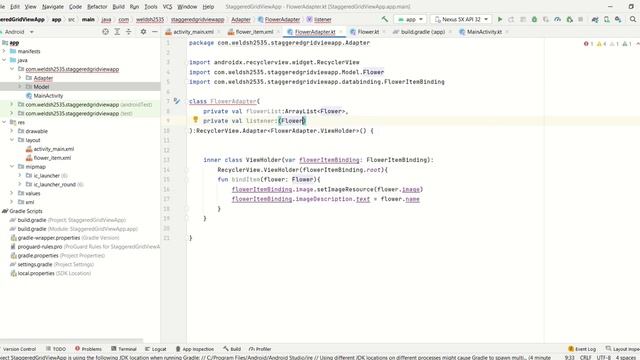Click the project panel horizontal scrollbar

click(x=71, y=340)
